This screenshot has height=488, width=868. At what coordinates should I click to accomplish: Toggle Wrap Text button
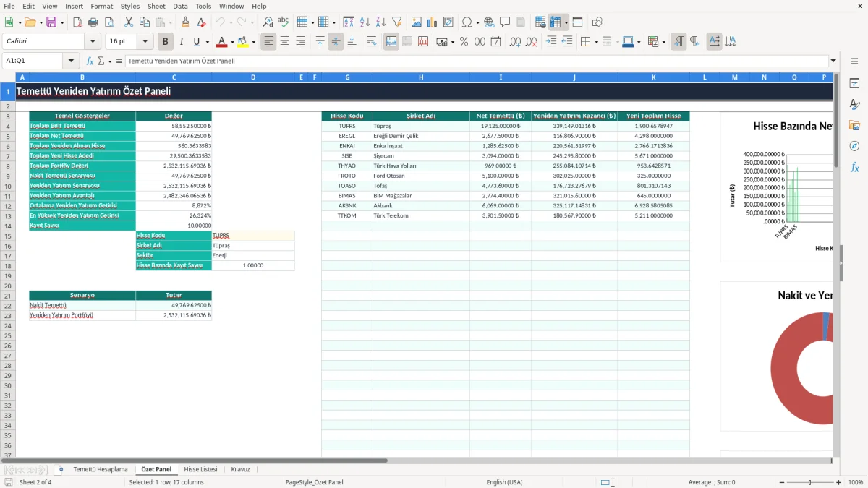pyautogui.click(x=372, y=42)
